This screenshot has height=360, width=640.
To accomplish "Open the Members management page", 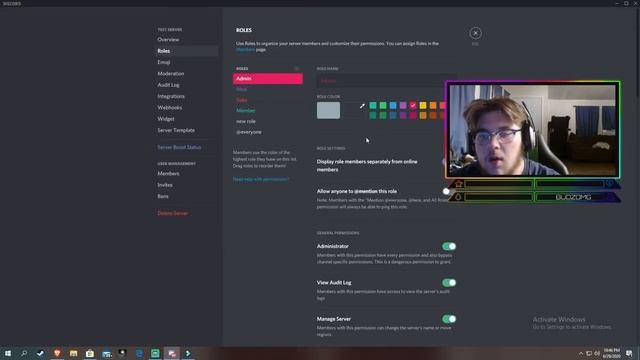I will point(186,173).
